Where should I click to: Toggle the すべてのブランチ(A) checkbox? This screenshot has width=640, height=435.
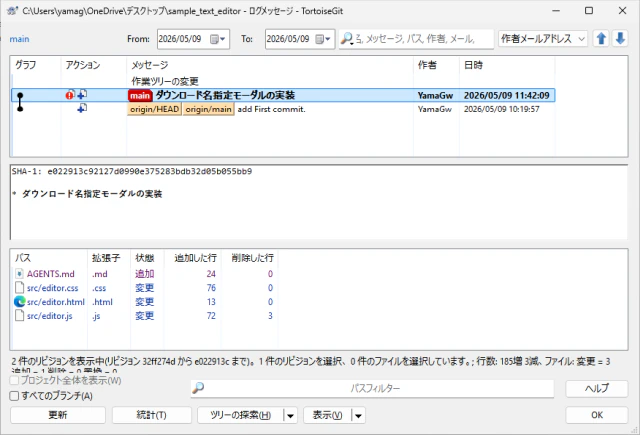point(14,396)
